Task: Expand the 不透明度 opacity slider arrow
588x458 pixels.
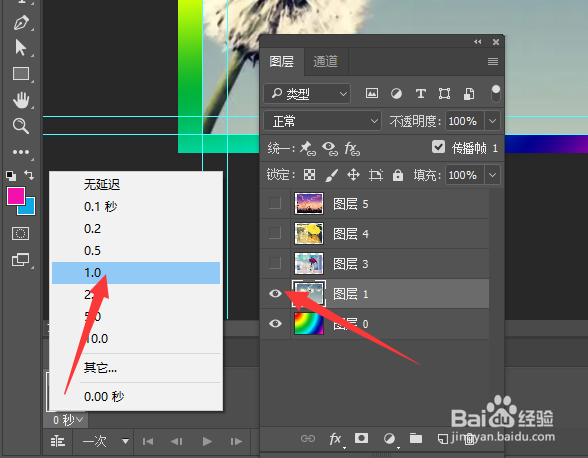Action: tap(492, 121)
